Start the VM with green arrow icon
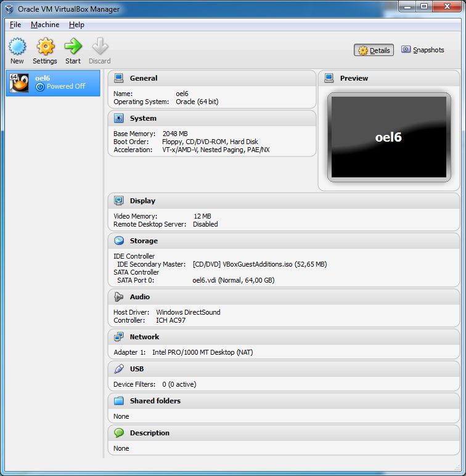The image size is (466, 476). (x=73, y=46)
